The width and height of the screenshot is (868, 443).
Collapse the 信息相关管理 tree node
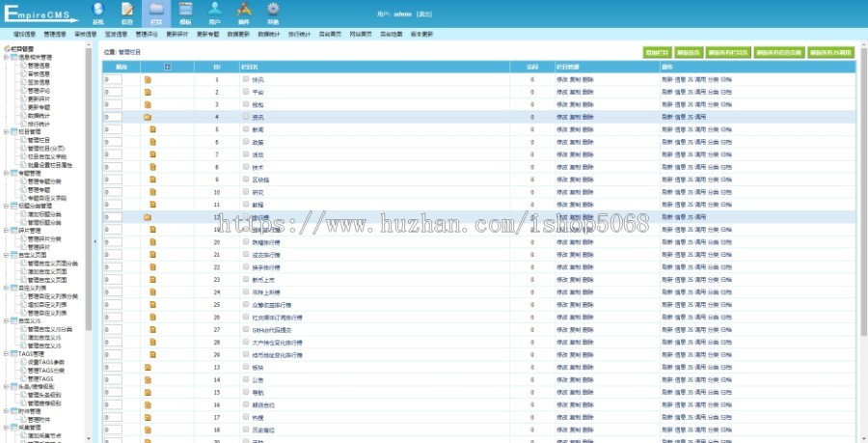(6, 57)
